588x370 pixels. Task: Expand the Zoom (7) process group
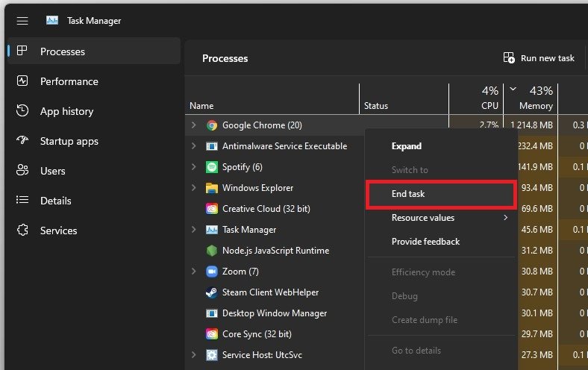pyautogui.click(x=194, y=272)
